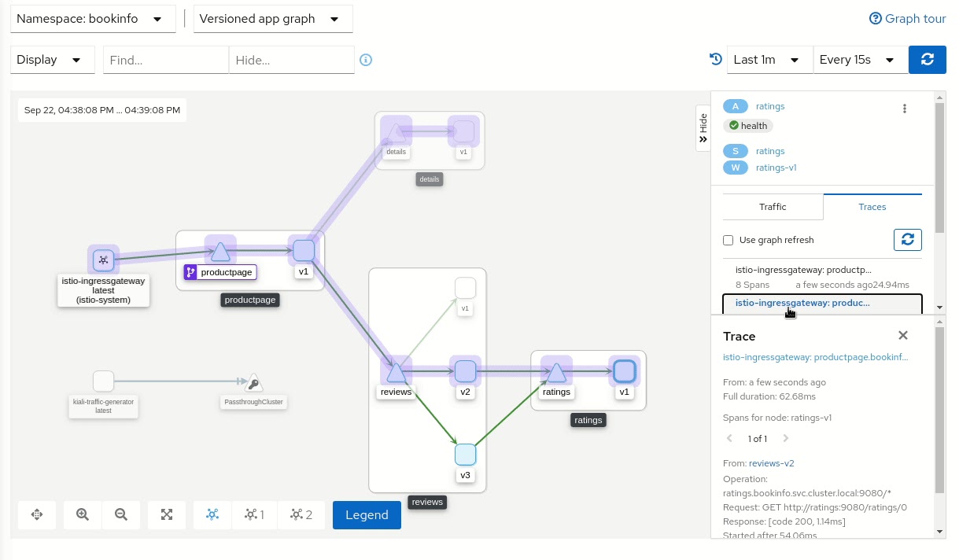959x560 pixels.
Task: Click the zoom to fit icon
Action: (x=167, y=514)
